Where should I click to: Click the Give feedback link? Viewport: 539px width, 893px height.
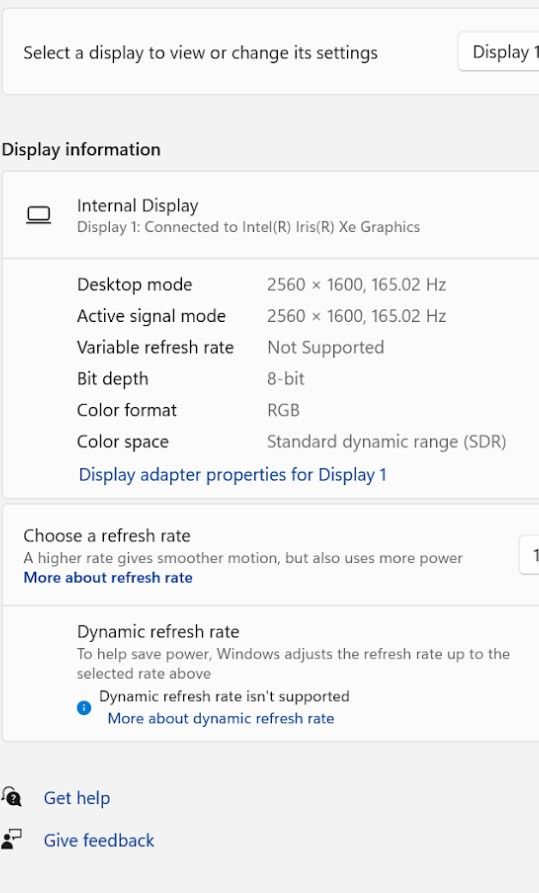coord(99,841)
